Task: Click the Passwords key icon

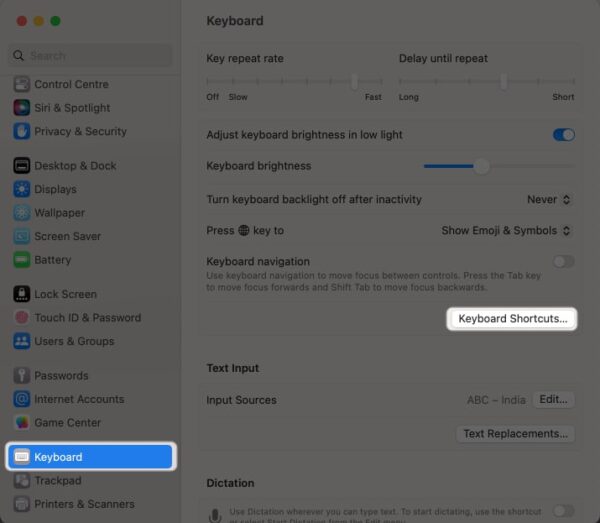Action: [21, 376]
